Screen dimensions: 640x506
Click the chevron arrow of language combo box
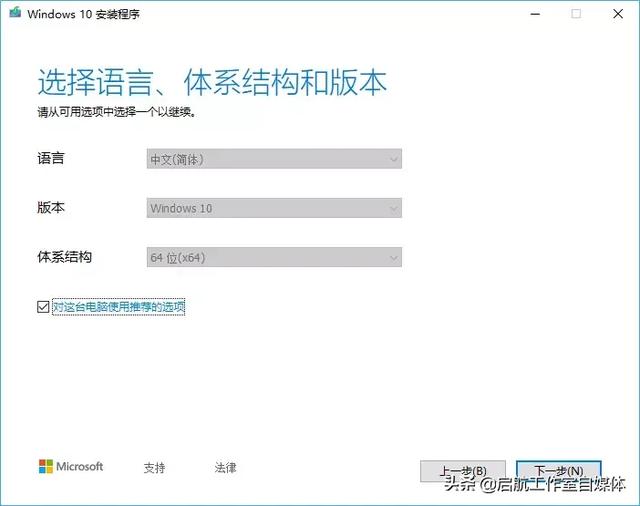click(393, 159)
